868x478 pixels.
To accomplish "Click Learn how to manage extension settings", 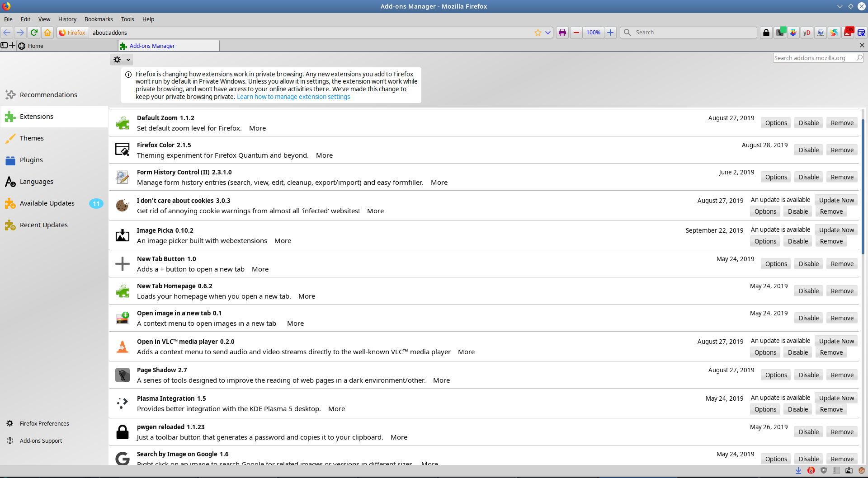I will [293, 97].
